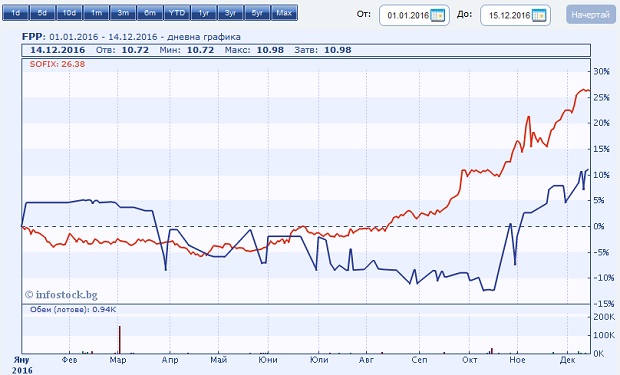Click the SOFIX: 26.38 legend label
The image size is (620, 375).
[57, 64]
